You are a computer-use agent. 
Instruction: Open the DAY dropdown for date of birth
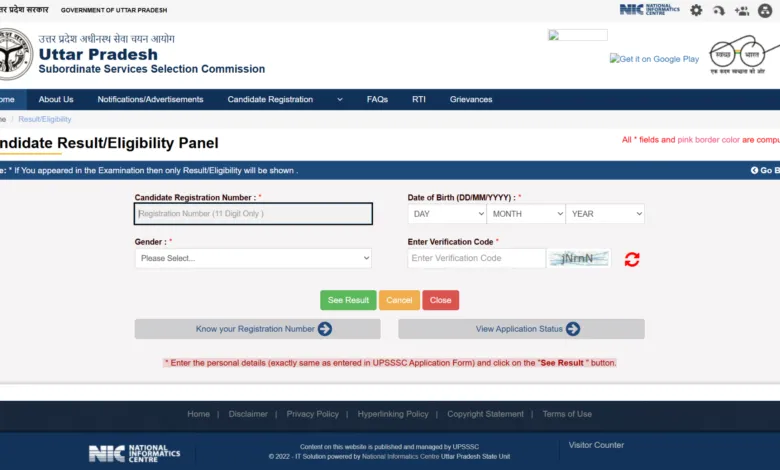pos(447,214)
